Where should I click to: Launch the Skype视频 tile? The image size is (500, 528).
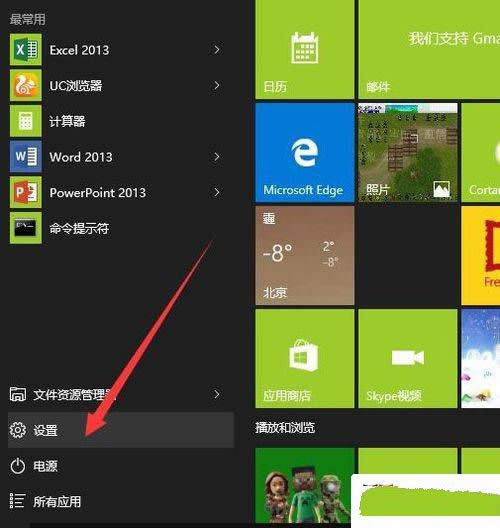pos(408,359)
